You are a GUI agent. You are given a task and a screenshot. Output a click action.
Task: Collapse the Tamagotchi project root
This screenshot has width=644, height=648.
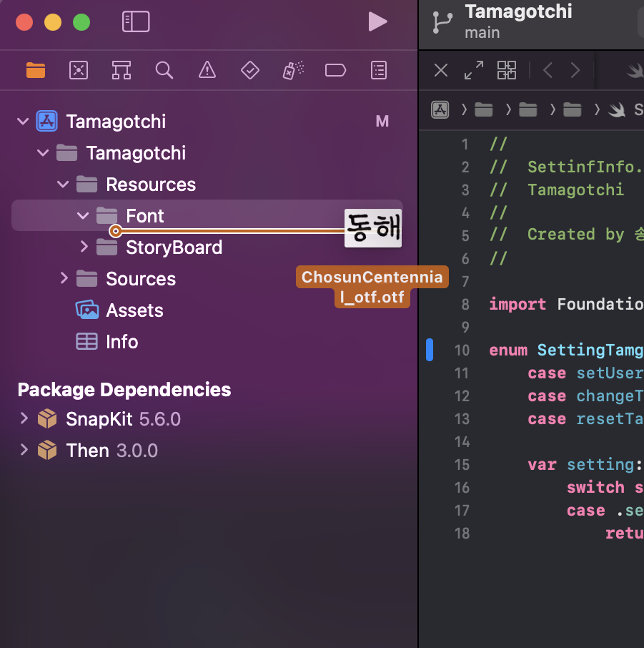[x=23, y=122]
